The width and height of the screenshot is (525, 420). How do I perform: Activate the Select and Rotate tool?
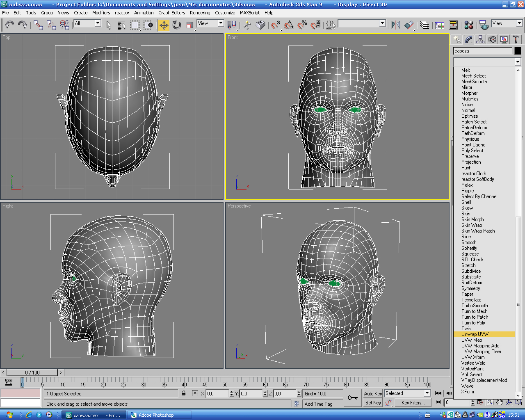(177, 25)
